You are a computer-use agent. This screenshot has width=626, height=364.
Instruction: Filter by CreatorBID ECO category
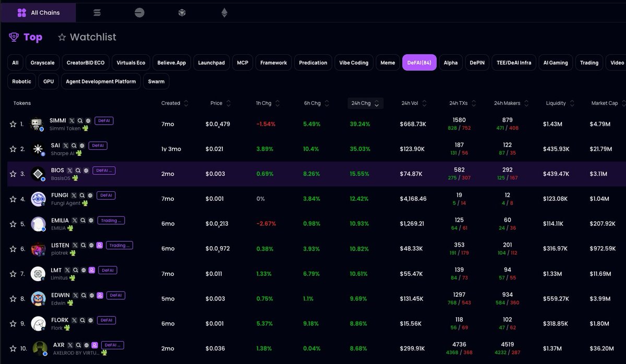click(x=86, y=63)
